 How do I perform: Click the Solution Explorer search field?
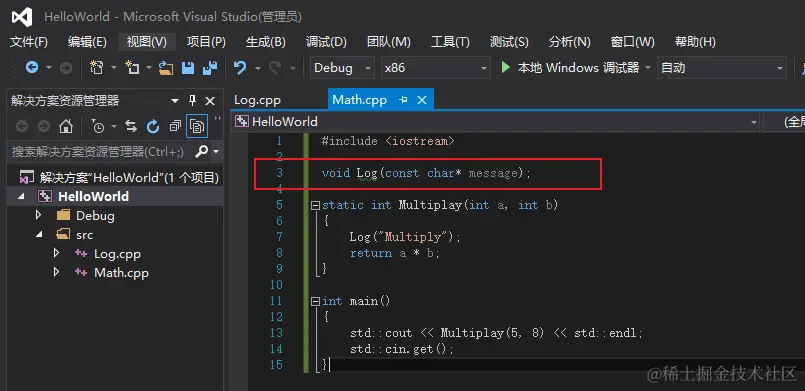click(x=103, y=151)
